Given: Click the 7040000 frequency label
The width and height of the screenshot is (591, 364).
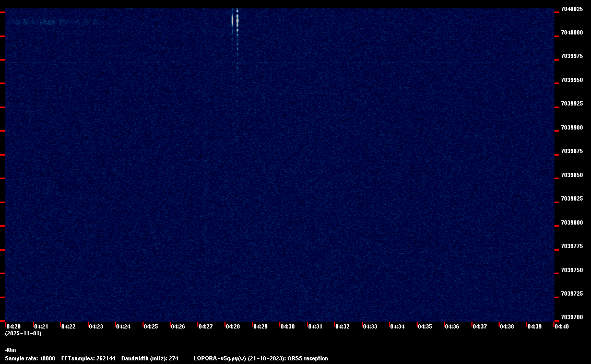Looking at the screenshot, I should [x=572, y=33].
